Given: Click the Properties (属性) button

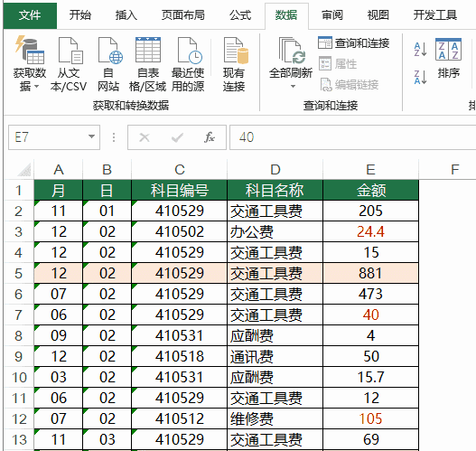Looking at the screenshot, I should click(x=338, y=64).
